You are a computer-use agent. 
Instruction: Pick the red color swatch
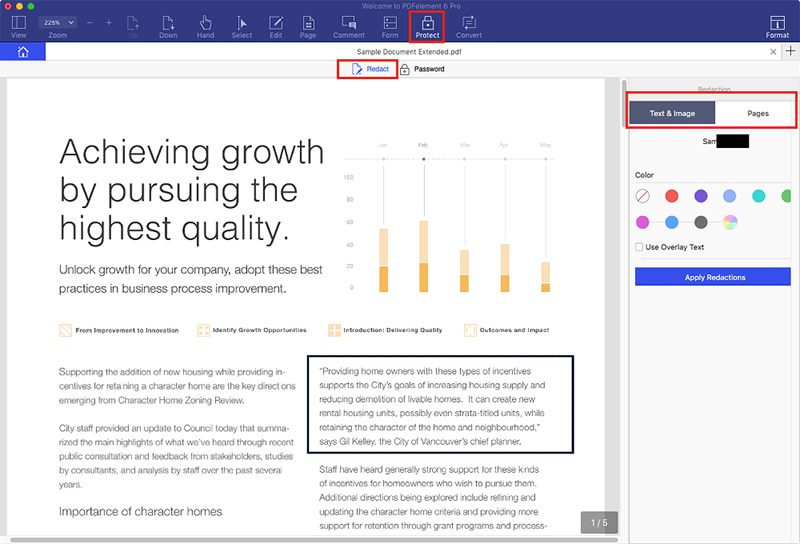pyautogui.click(x=672, y=196)
